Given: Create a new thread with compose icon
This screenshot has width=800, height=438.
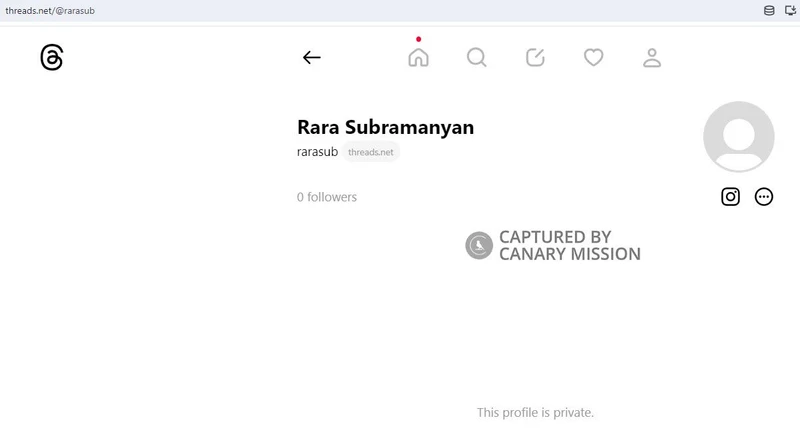Looking at the screenshot, I should coord(535,57).
